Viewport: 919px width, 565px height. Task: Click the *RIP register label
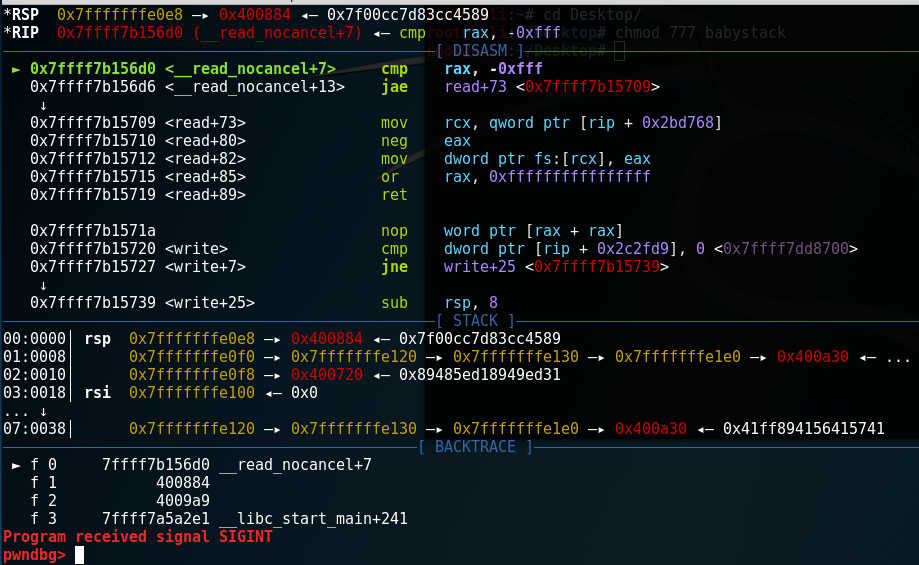pyautogui.click(x=24, y=33)
